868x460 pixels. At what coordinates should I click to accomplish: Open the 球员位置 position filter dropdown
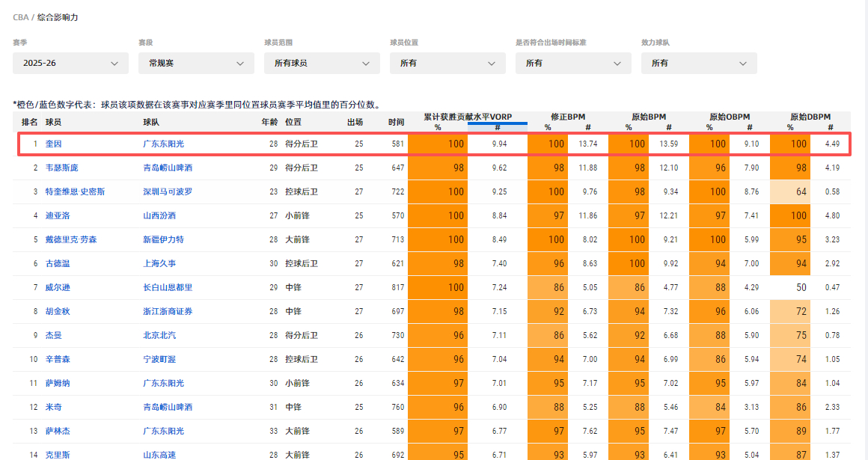tap(447, 63)
